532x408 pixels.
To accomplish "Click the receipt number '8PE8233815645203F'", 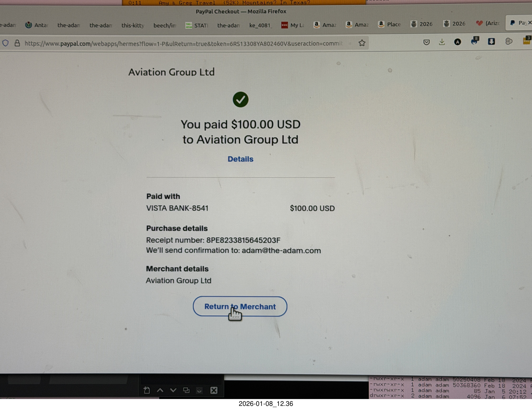I will point(243,240).
